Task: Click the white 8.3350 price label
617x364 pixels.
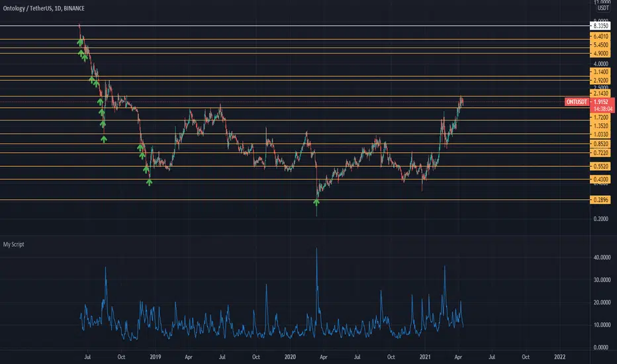Action: [600, 26]
